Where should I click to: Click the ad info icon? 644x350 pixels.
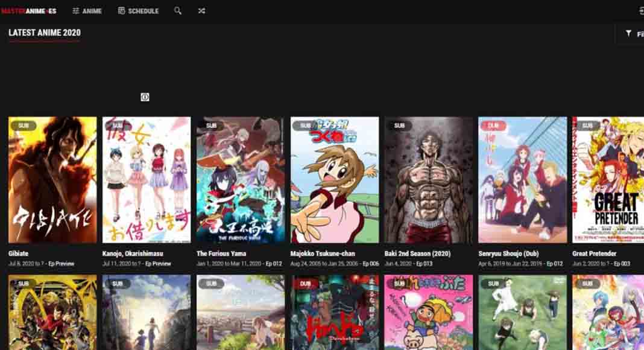(x=145, y=97)
